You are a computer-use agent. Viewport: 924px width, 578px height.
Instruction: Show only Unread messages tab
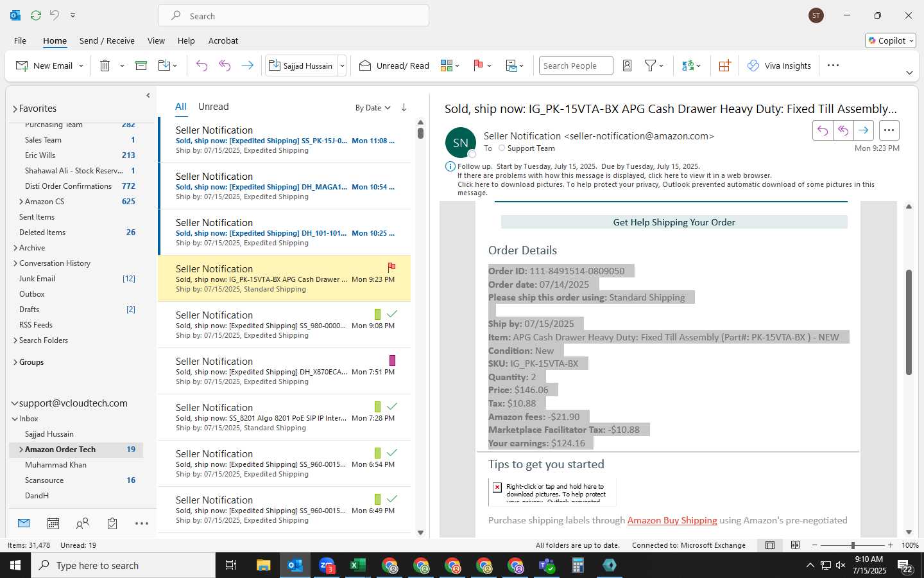click(214, 107)
